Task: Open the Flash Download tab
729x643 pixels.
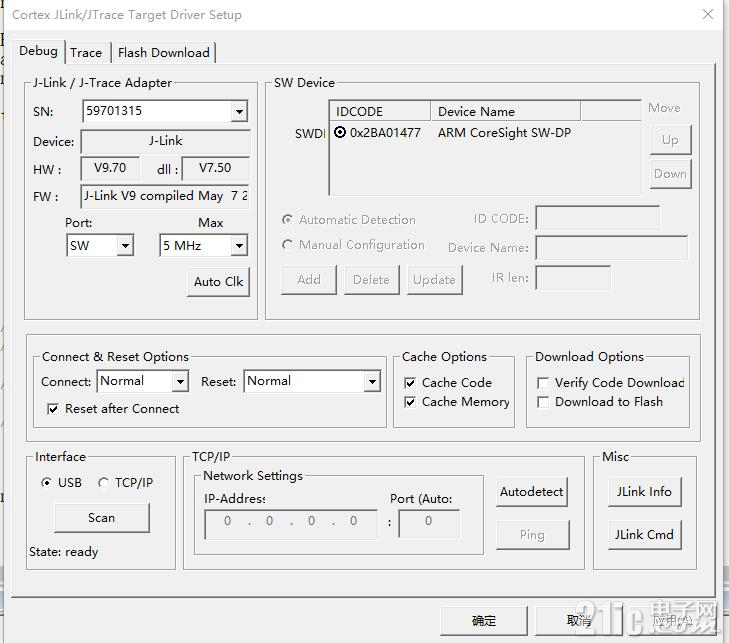Action: [164, 53]
